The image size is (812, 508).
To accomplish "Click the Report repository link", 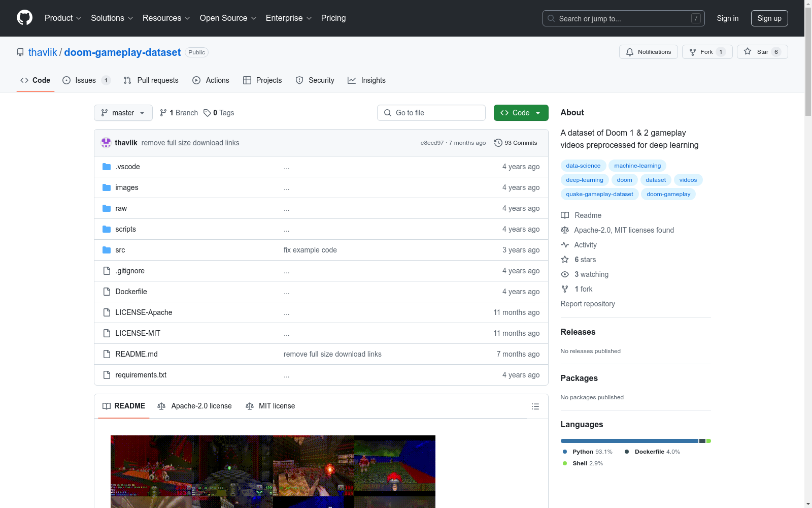I will [x=588, y=304].
